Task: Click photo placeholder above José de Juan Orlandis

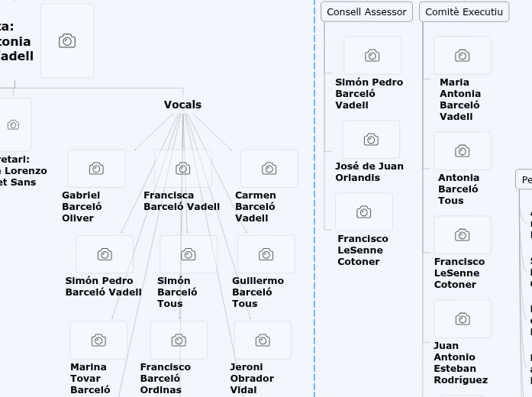Action: click(x=371, y=140)
